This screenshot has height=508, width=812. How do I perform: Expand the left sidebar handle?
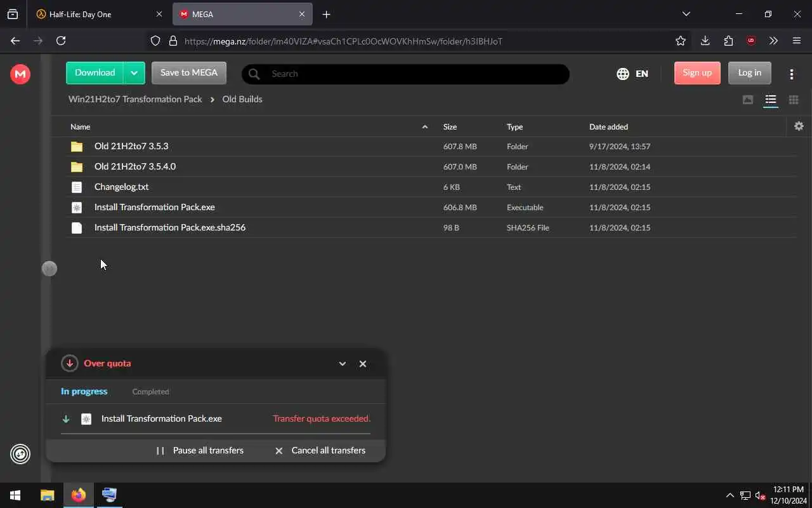pos(49,269)
